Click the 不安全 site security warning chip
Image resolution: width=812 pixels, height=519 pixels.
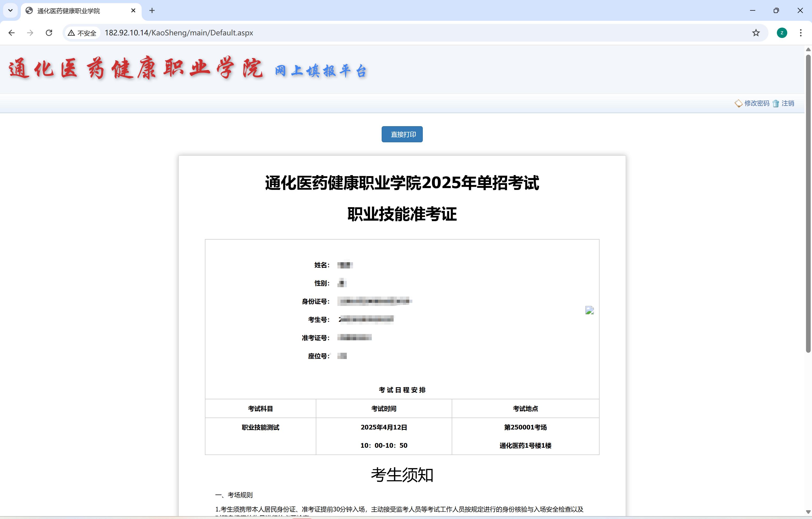(x=82, y=33)
